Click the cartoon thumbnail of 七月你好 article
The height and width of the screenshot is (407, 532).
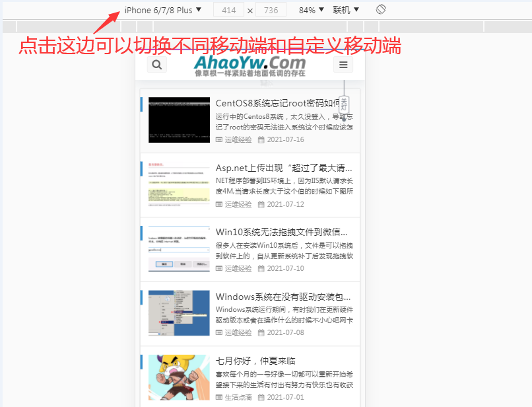click(179, 377)
